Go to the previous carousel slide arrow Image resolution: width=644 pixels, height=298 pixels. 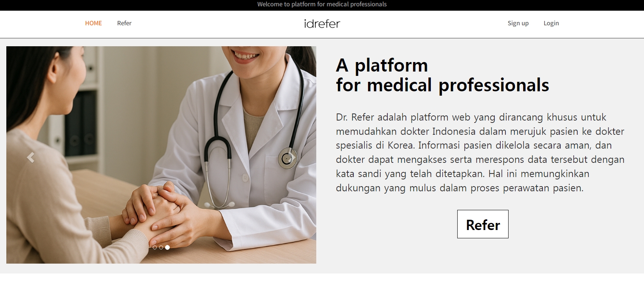tap(30, 157)
